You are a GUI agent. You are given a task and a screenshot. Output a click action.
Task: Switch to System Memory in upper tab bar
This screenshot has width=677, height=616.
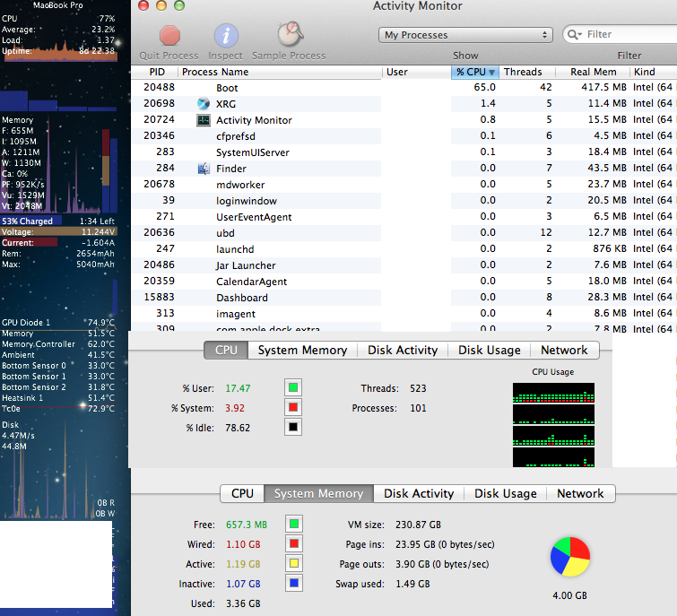point(303,350)
